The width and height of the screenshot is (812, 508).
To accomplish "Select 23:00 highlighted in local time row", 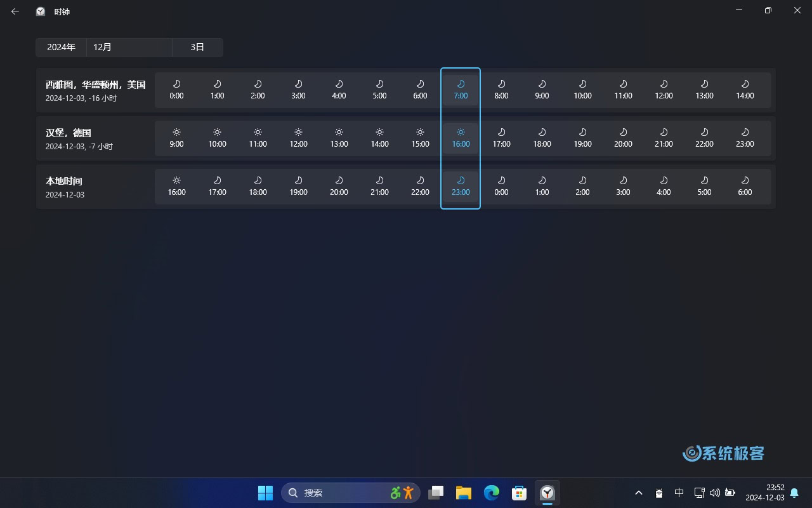I will click(461, 187).
